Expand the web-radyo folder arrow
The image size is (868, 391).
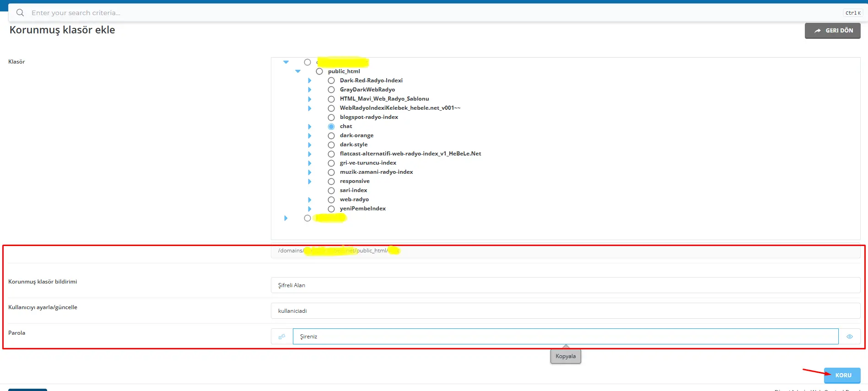[310, 200]
